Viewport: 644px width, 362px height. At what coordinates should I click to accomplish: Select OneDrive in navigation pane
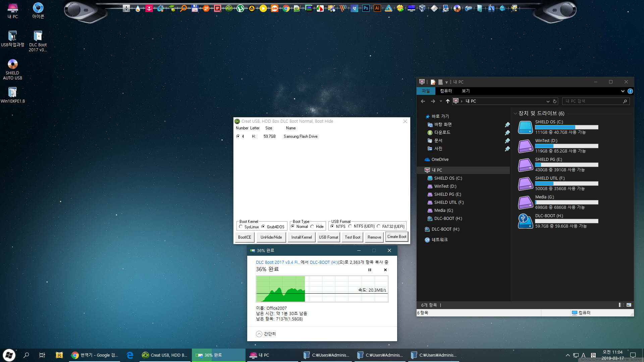[440, 160]
